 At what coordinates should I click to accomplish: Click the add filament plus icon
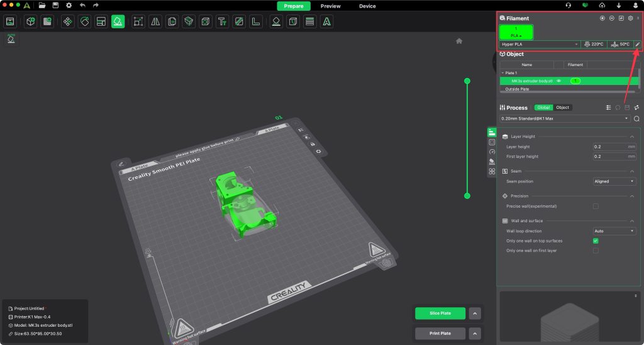tap(602, 18)
